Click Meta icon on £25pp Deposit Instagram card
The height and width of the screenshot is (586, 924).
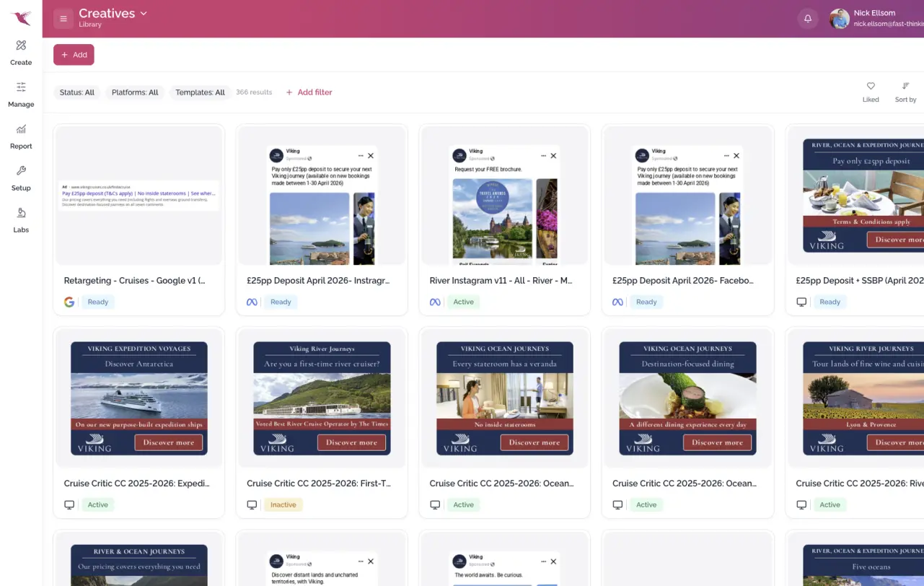click(252, 302)
